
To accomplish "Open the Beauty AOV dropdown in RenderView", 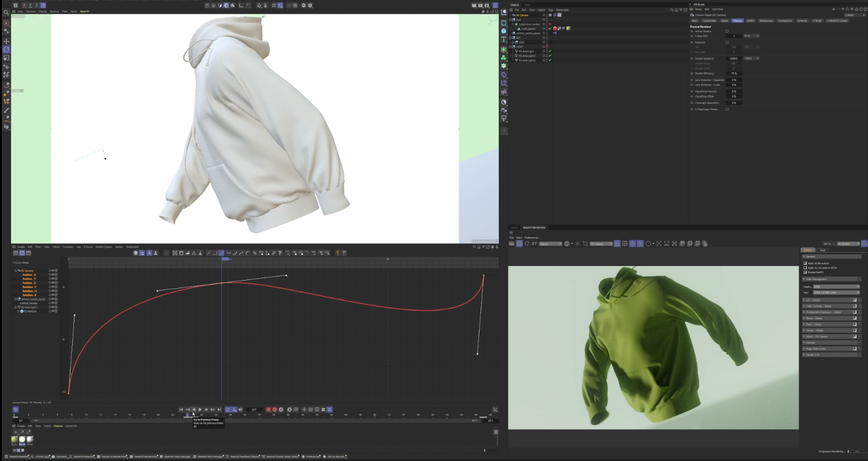I will coord(551,243).
